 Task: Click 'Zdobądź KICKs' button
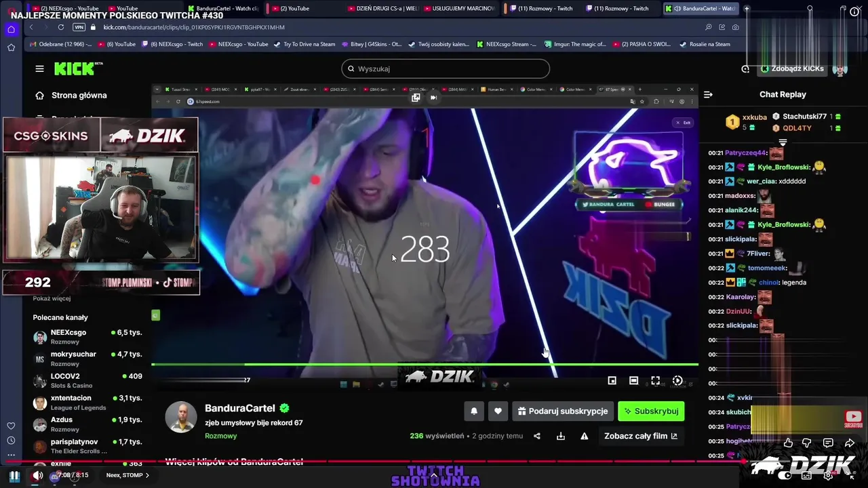point(791,68)
